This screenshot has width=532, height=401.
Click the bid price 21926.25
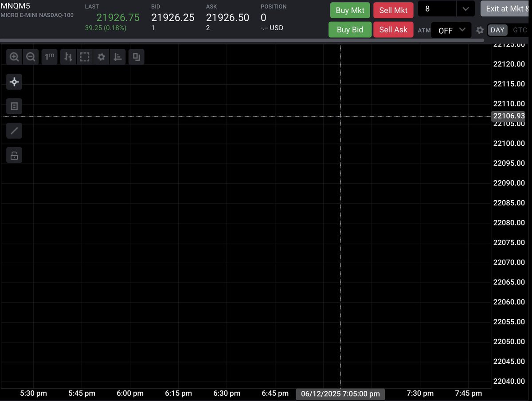point(173,17)
